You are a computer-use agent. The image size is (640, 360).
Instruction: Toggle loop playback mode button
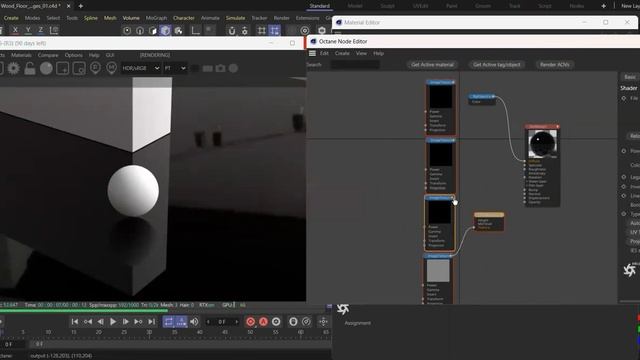tap(169, 322)
